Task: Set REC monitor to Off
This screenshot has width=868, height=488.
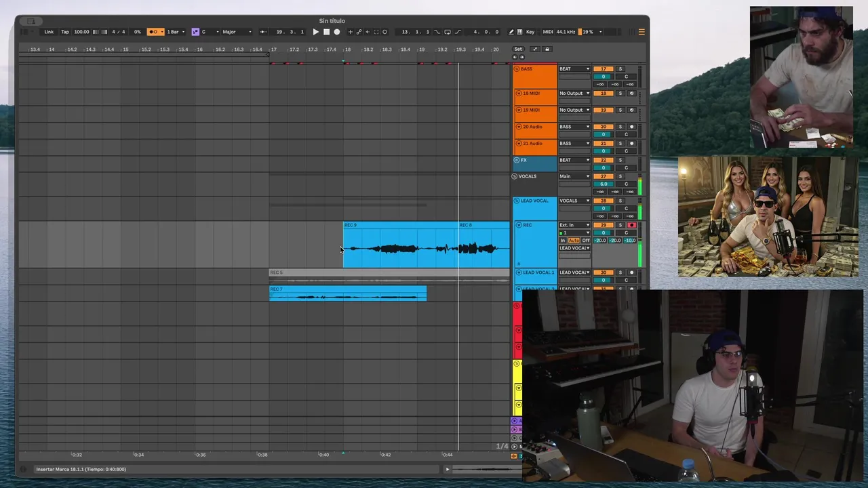Action: coord(586,241)
